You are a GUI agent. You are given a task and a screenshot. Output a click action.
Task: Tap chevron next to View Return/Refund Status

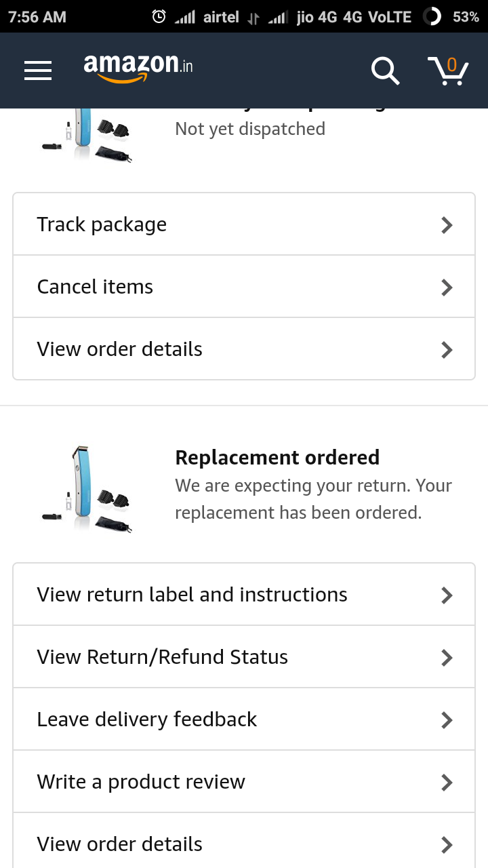point(447,658)
